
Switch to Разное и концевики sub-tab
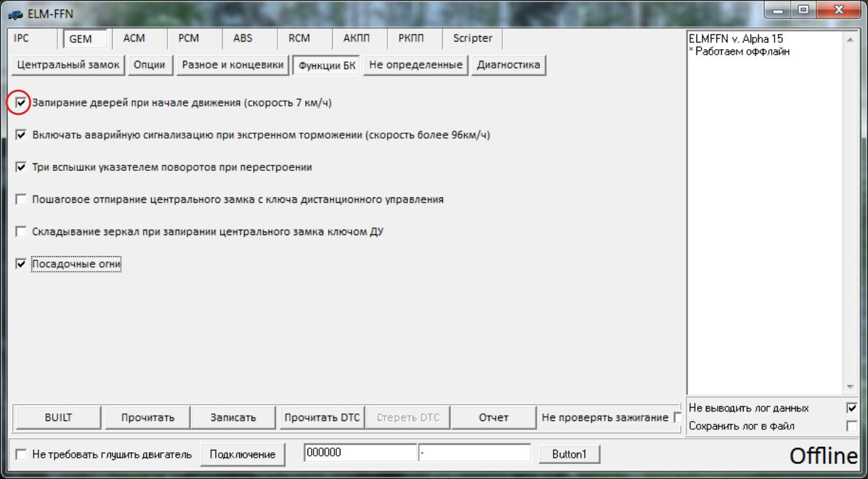coord(232,65)
